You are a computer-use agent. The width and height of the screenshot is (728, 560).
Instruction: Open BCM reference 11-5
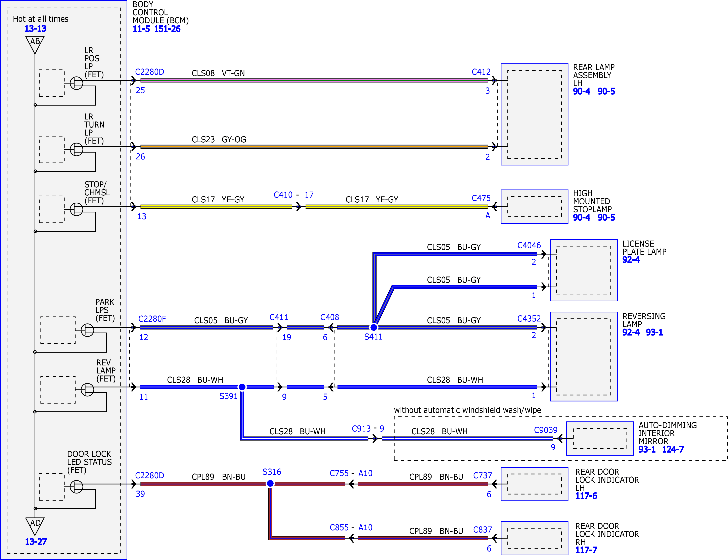(141, 29)
